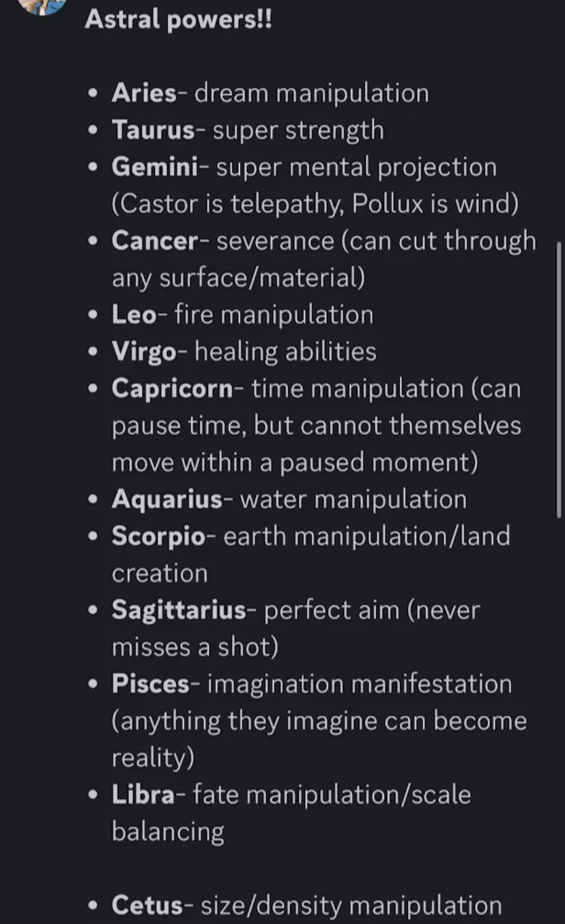
Task: Click the bold Sagittarius label
Action: pos(179,610)
